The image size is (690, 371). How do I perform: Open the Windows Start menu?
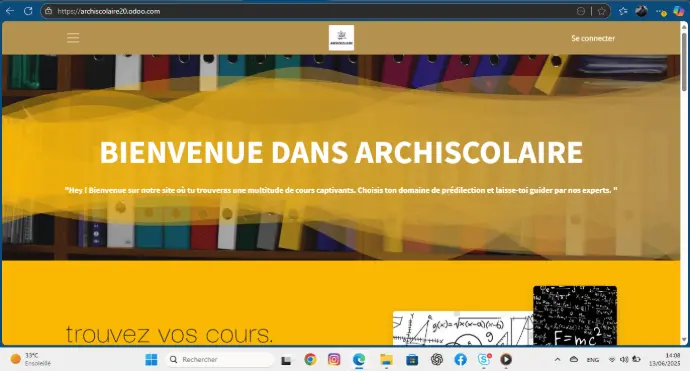(151, 360)
